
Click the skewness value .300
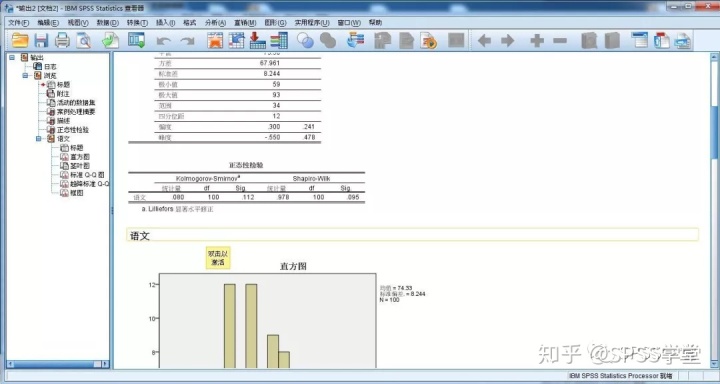point(274,127)
